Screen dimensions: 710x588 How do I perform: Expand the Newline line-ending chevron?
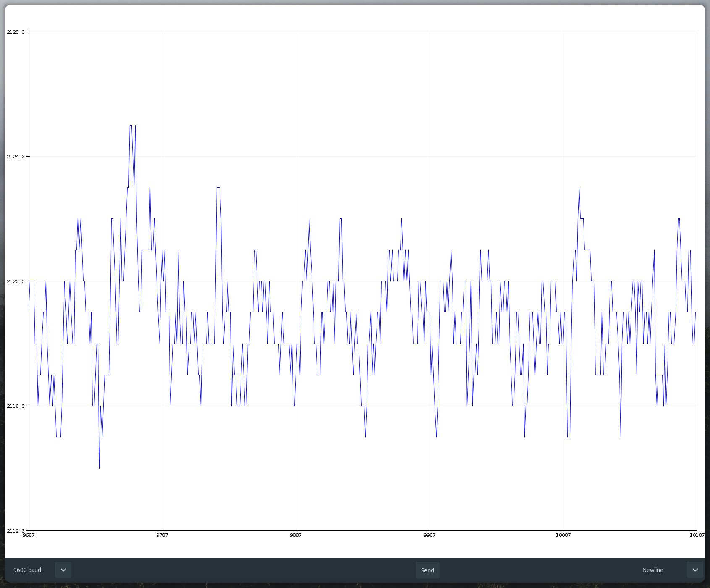pos(695,570)
